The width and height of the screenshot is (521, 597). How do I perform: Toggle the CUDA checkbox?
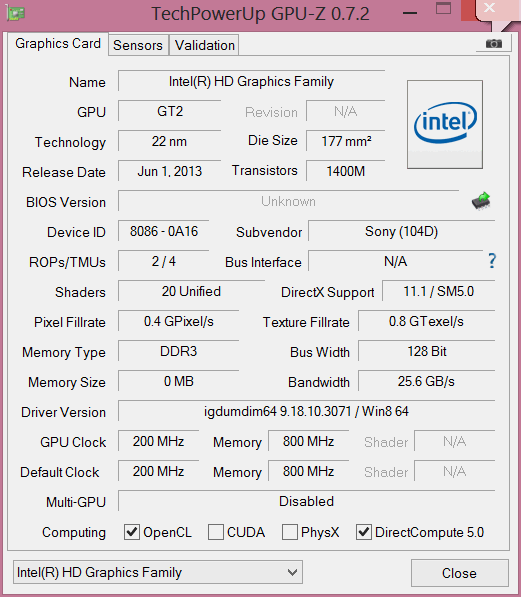pyautogui.click(x=216, y=532)
